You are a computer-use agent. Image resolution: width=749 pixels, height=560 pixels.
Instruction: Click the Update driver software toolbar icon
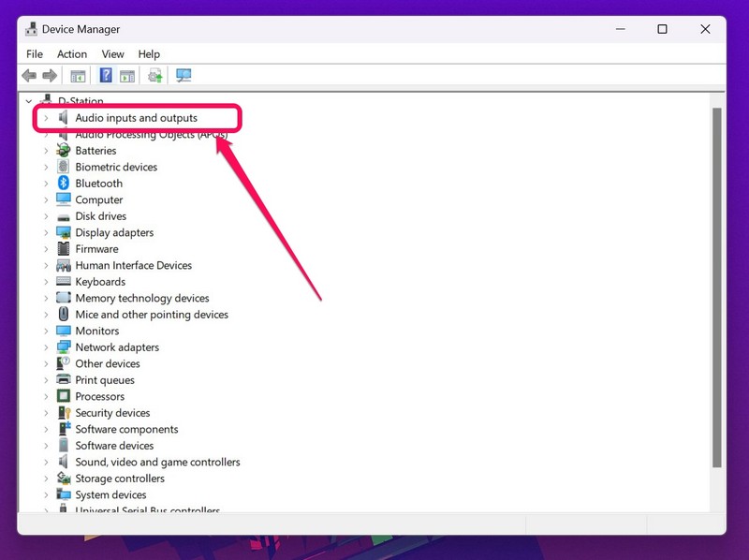(x=154, y=76)
